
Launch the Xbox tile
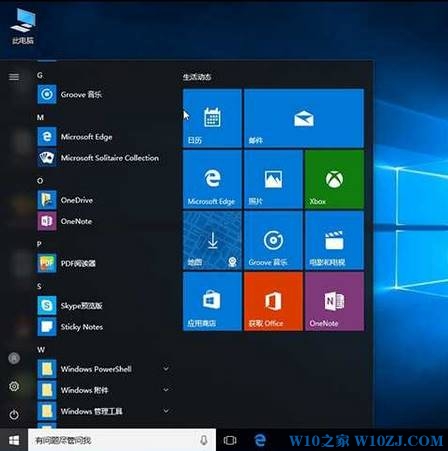[334, 179]
